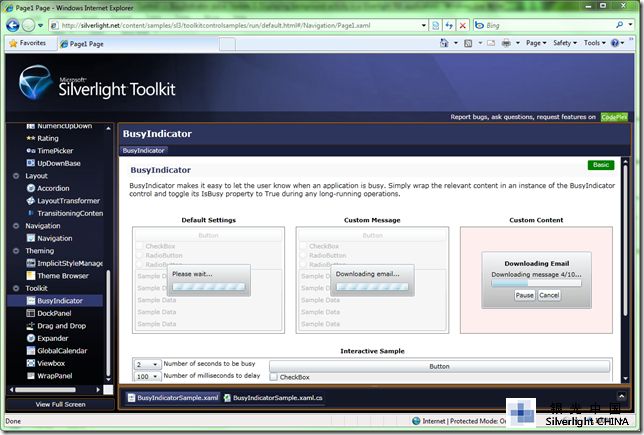Viewport: 644px width, 435px height.
Task: Open the BusyIndicatorSample.xaml.cs source tab
Action: (274, 398)
